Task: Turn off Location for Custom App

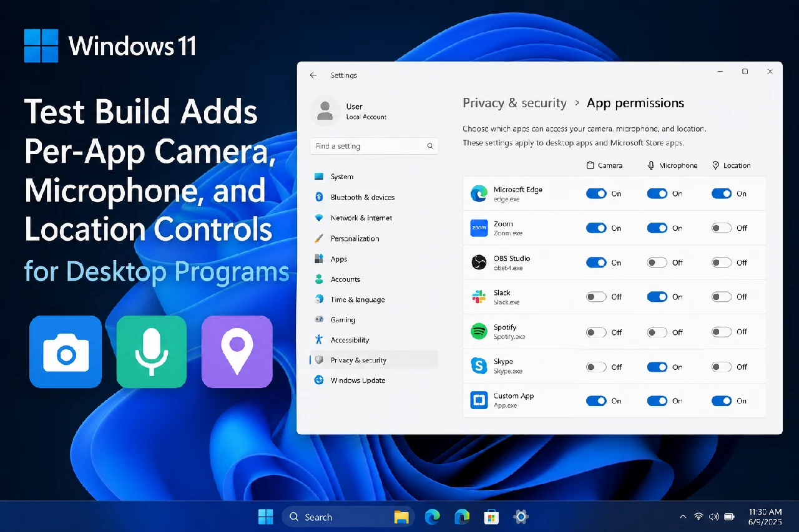Action: pos(722,401)
